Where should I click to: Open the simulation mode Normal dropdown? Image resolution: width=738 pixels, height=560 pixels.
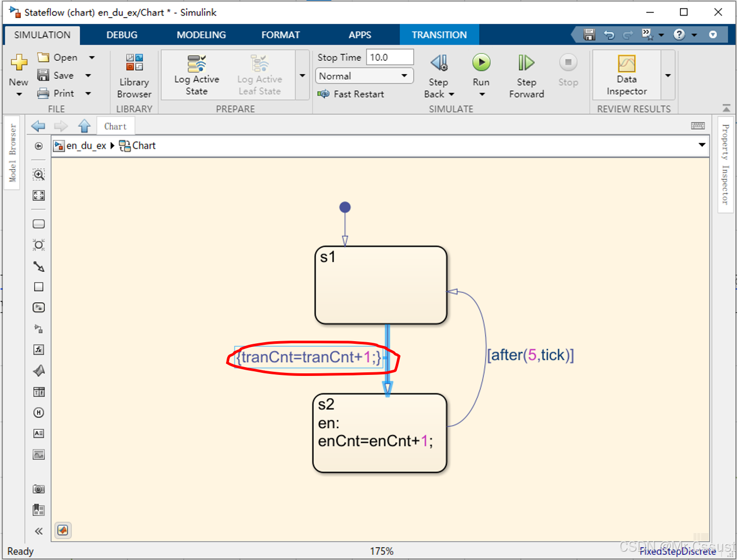pos(364,76)
